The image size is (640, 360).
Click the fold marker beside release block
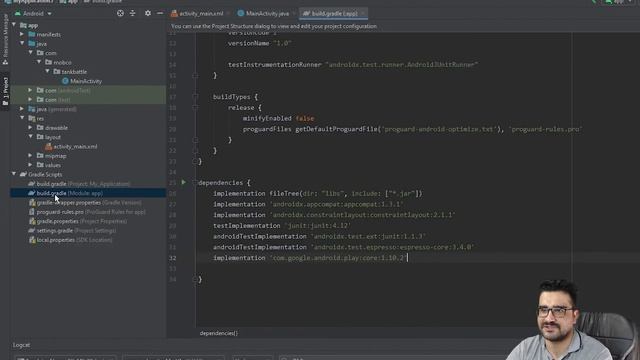click(x=195, y=107)
